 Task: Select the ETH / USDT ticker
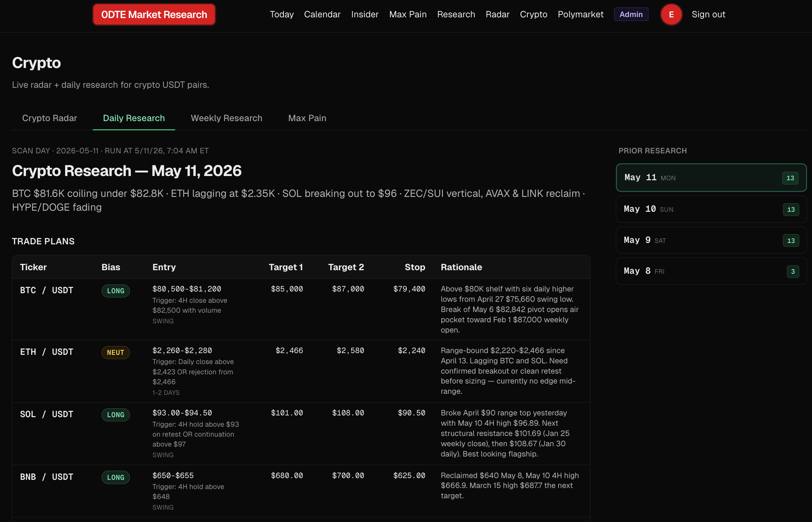pyautogui.click(x=47, y=352)
